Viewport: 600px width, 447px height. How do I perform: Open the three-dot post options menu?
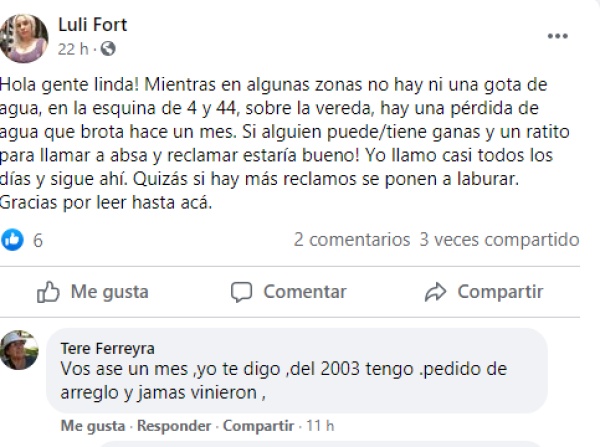click(x=557, y=36)
